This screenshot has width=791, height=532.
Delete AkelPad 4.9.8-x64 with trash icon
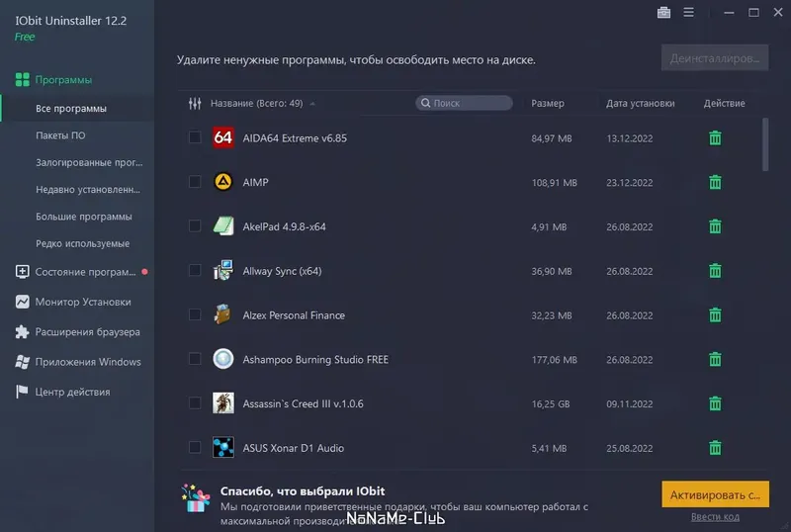point(715,226)
